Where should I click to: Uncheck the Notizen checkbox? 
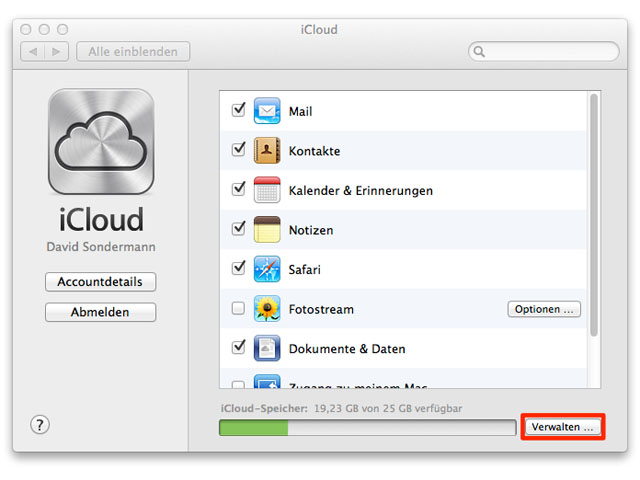238,228
